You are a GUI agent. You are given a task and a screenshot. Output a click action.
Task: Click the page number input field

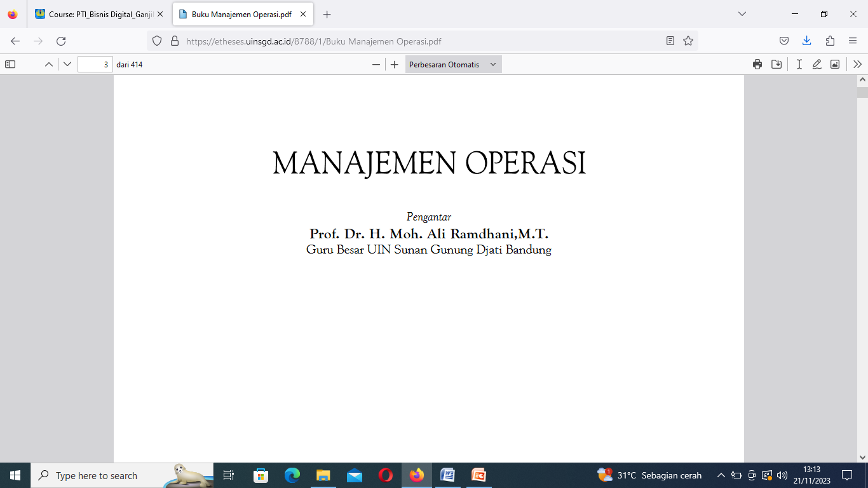(95, 64)
